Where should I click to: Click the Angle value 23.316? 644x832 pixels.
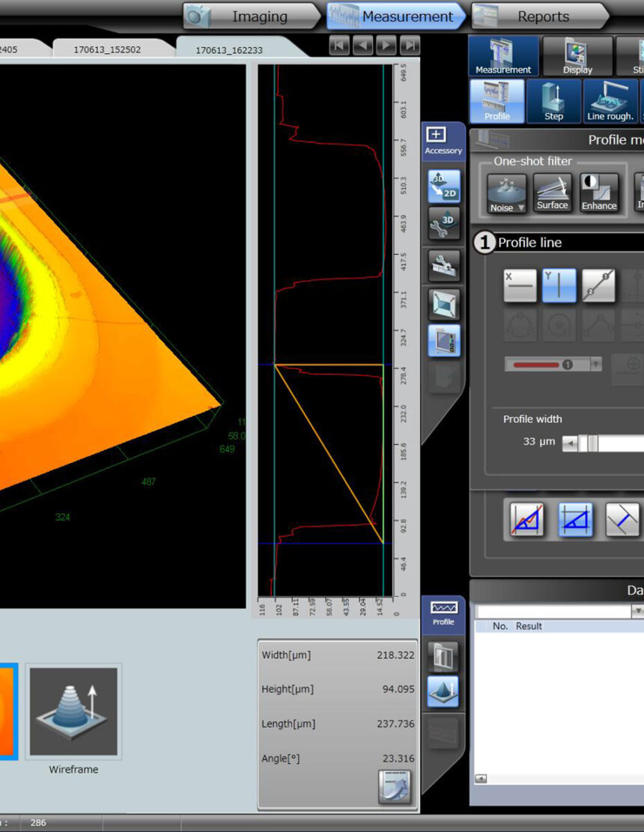click(x=398, y=759)
